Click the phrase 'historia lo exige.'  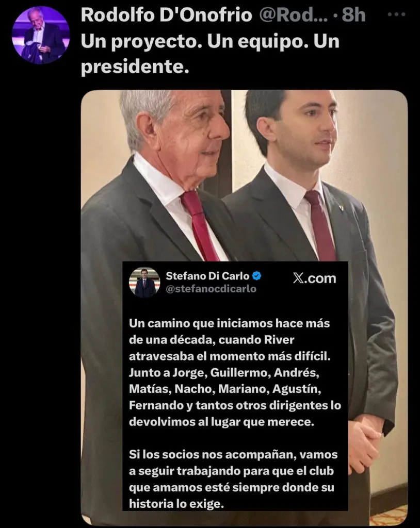click(176, 503)
